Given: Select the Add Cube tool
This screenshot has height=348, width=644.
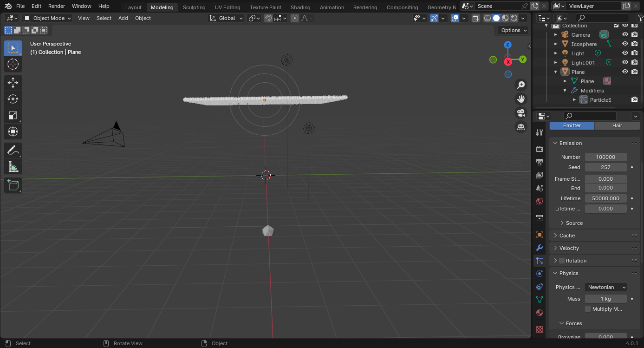Looking at the screenshot, I should click(13, 185).
